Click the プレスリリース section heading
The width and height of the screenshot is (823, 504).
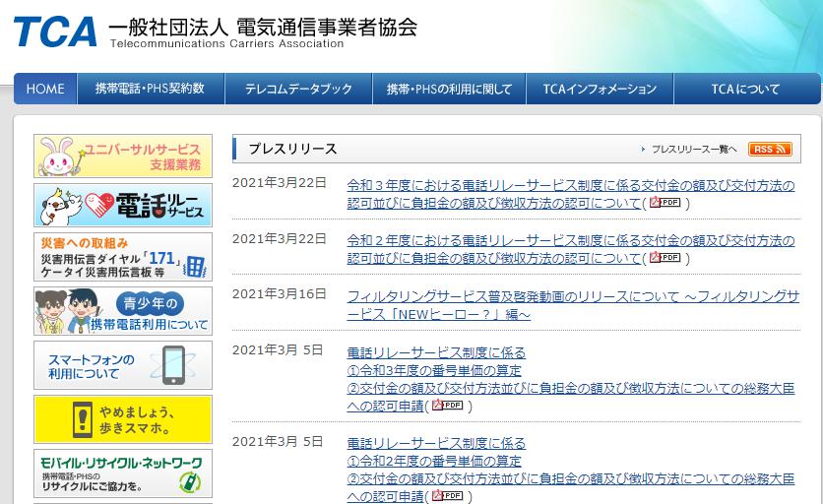293,149
